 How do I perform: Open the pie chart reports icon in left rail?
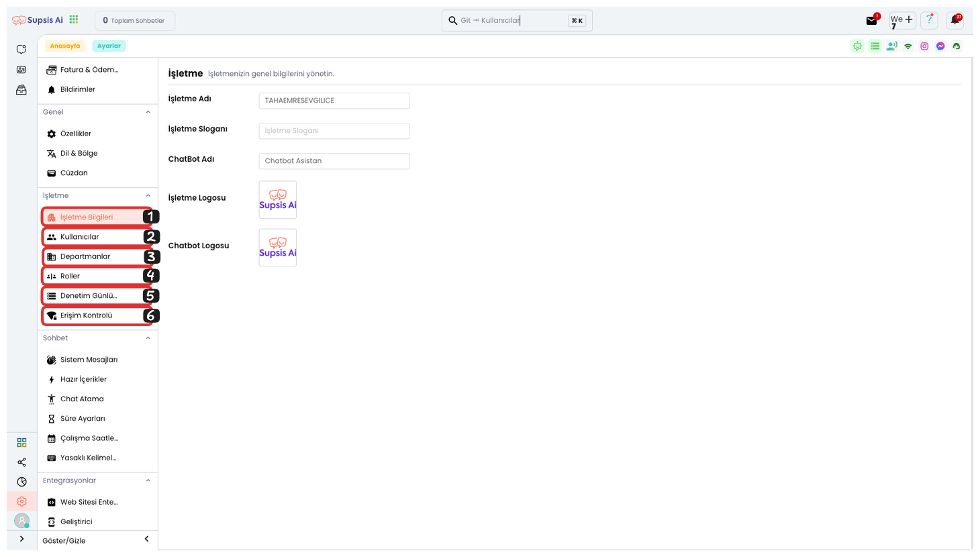click(21, 482)
